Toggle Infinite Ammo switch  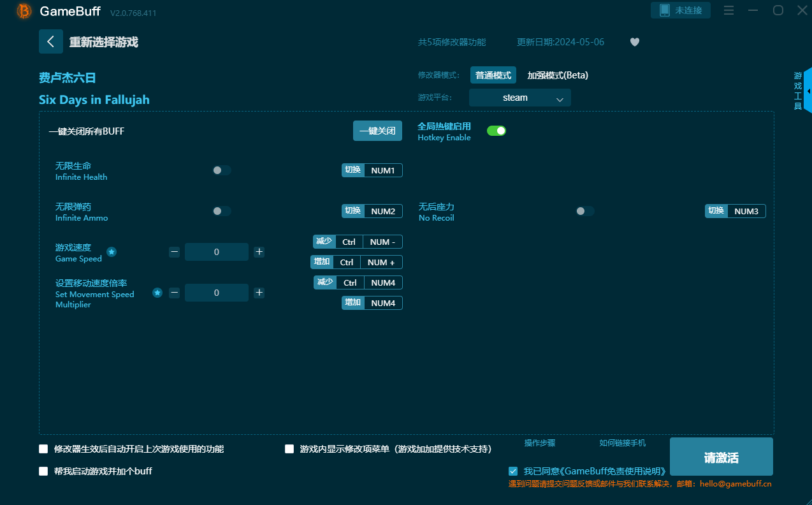(222, 211)
